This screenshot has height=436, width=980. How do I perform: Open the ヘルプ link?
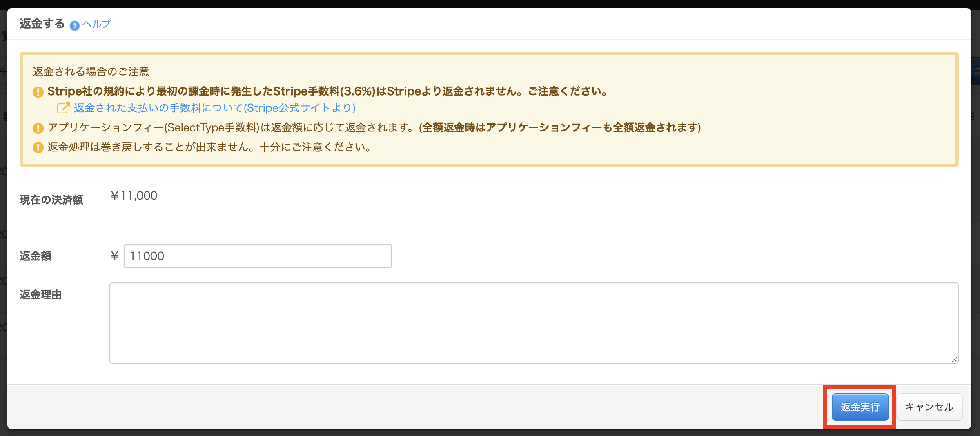[96, 24]
